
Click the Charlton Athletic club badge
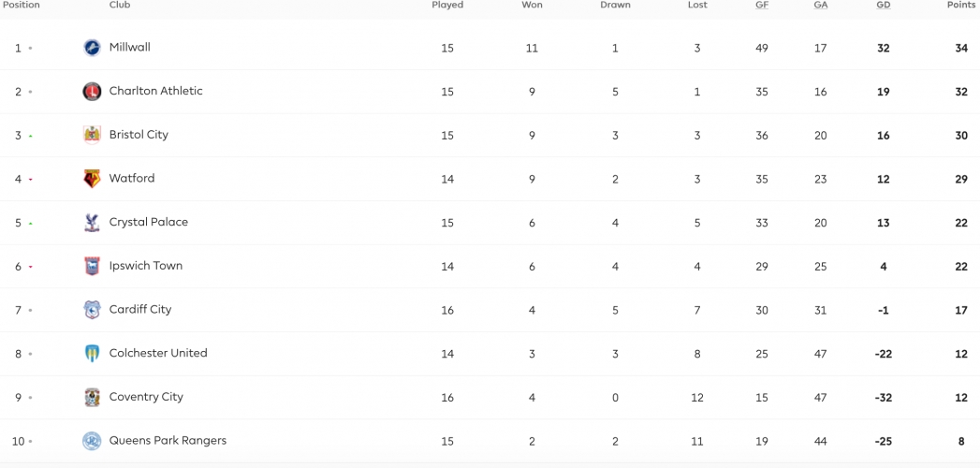[x=92, y=91]
